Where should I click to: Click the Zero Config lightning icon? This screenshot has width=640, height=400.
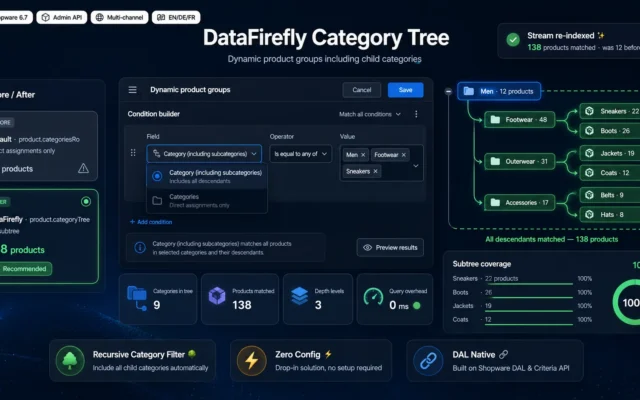251,361
